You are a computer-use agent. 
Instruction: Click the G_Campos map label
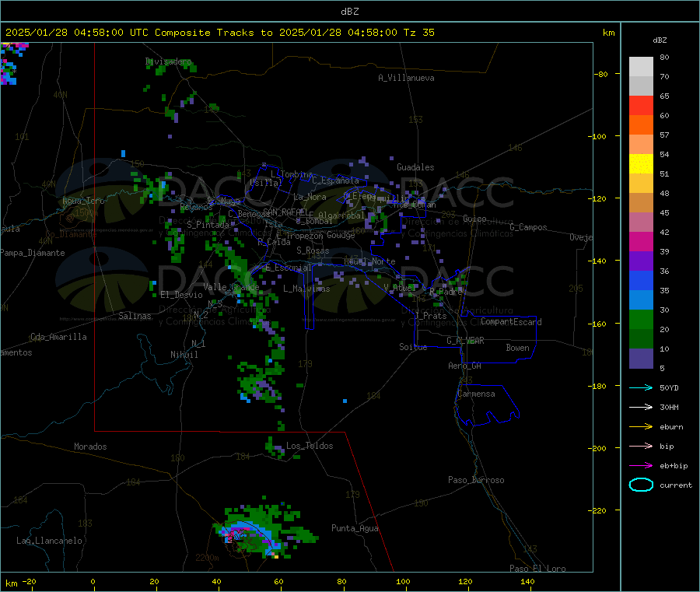529,227
